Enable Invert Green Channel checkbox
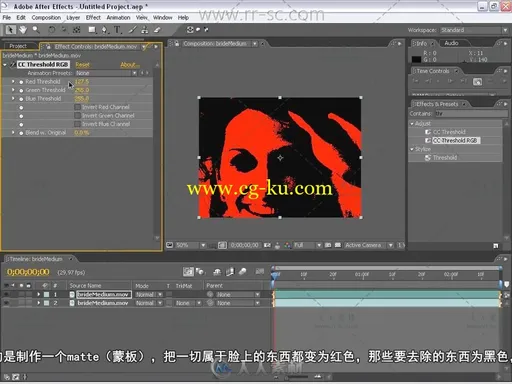512x384 pixels. pyautogui.click(x=77, y=115)
